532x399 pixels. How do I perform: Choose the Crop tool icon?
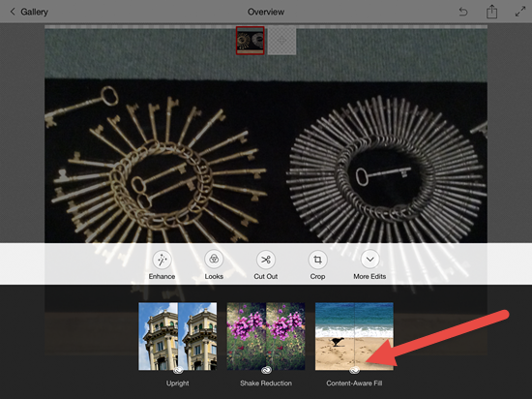317,260
